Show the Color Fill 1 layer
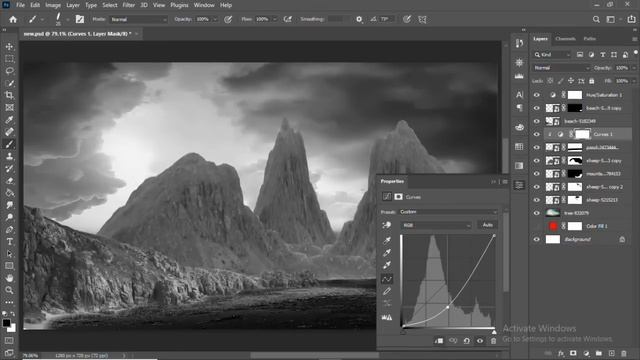 tap(536, 226)
